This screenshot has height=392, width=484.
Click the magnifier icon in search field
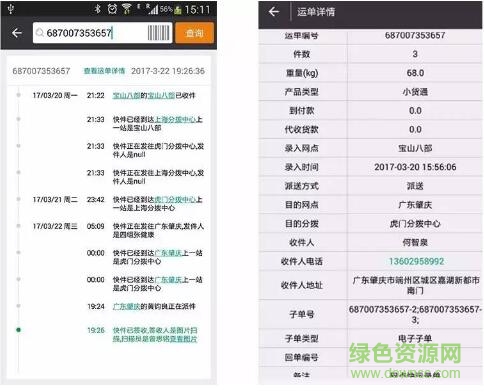point(40,33)
